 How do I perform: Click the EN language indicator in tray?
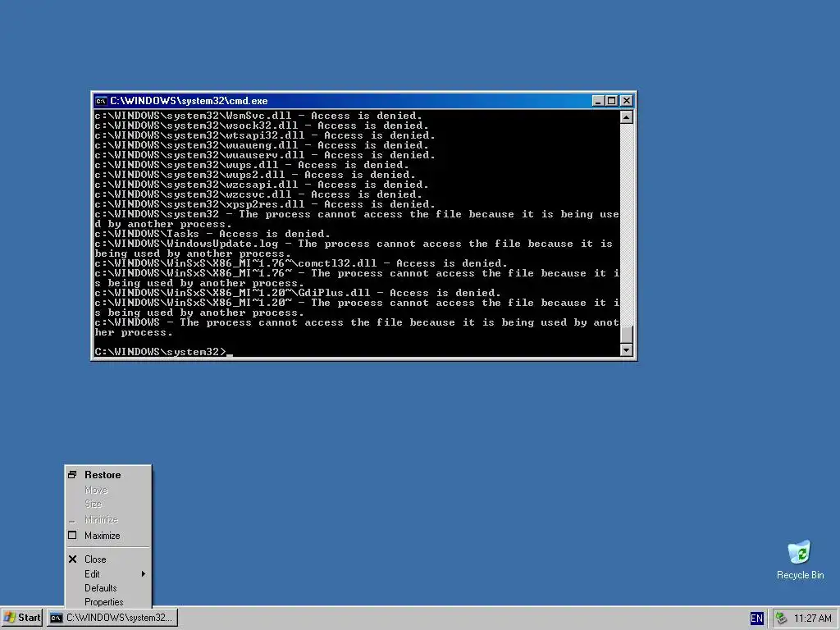(x=756, y=619)
